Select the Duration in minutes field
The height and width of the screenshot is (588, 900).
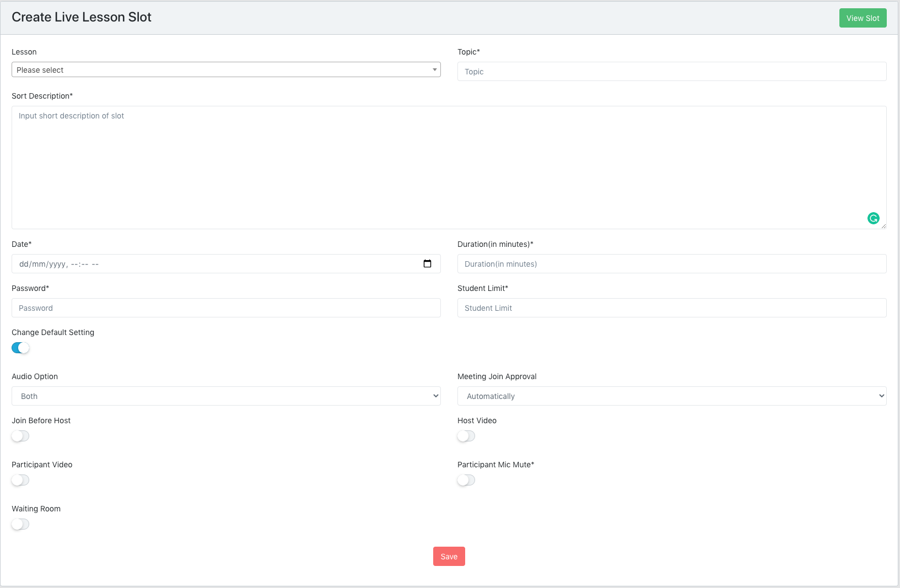pos(671,264)
